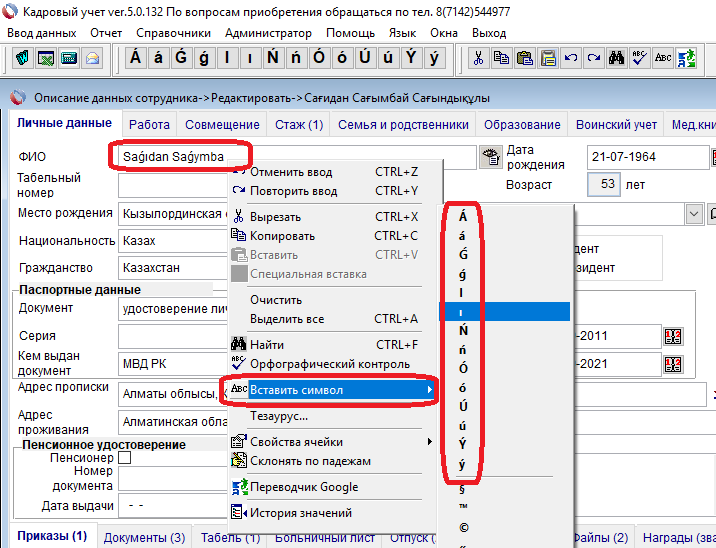Click the spell check icon in toolbar
The height and width of the screenshot is (548, 716).
(639, 58)
